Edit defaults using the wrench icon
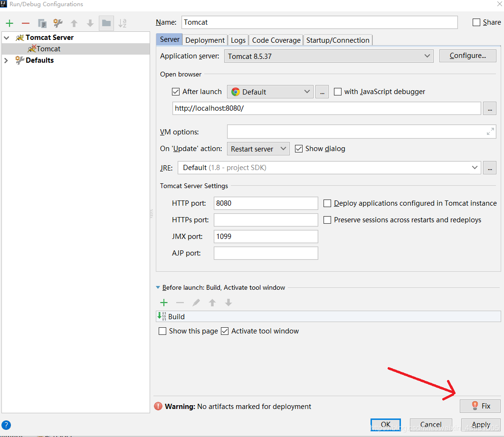504x437 pixels. click(x=58, y=23)
